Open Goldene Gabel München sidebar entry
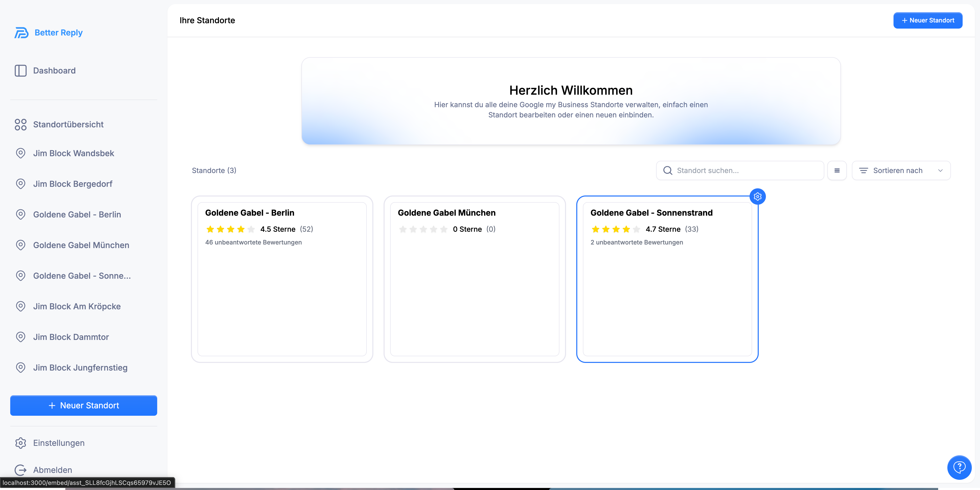 [x=81, y=245]
